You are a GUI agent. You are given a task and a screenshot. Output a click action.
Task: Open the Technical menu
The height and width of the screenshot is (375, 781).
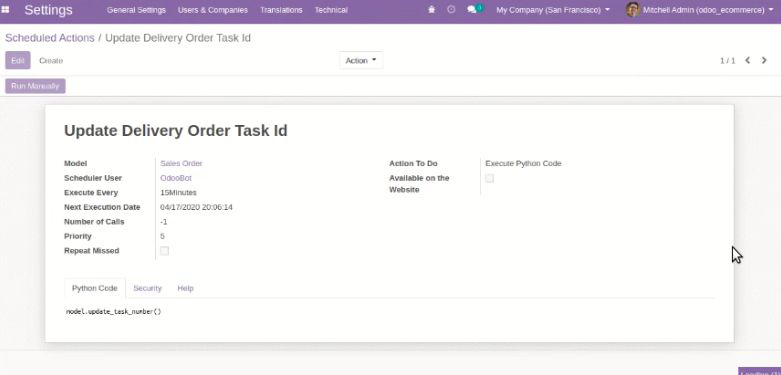(331, 10)
